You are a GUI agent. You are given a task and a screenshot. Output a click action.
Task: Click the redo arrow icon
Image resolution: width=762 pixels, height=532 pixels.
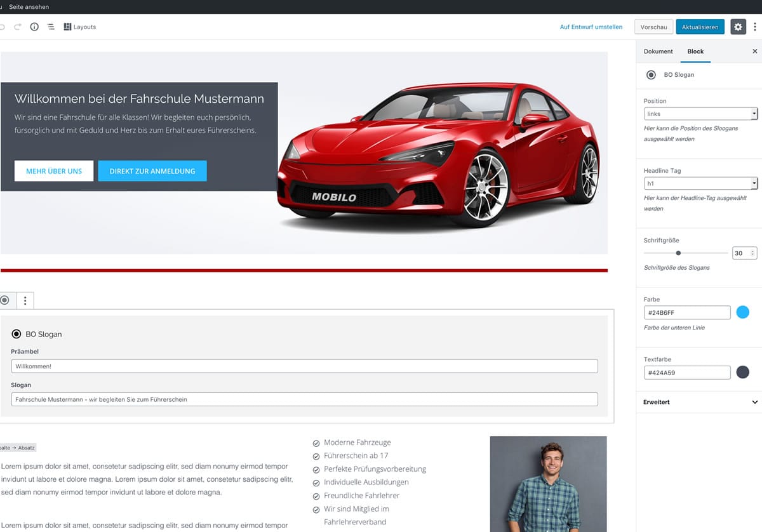click(x=18, y=27)
